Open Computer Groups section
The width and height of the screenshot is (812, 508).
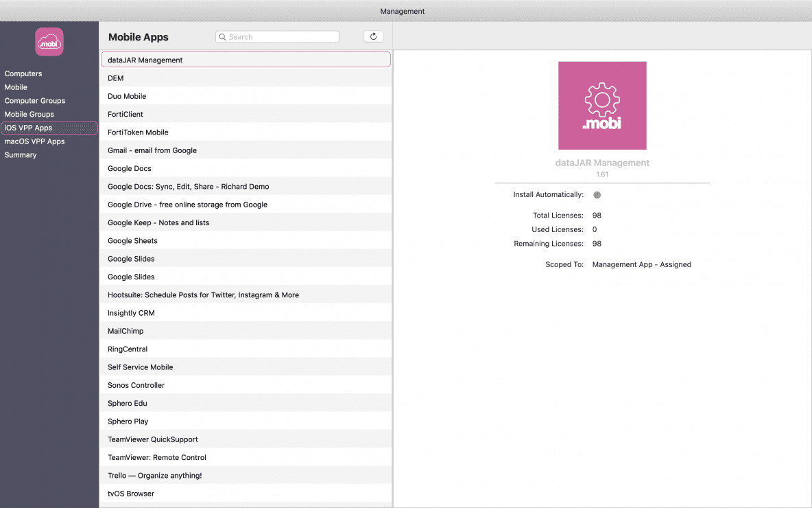click(35, 101)
